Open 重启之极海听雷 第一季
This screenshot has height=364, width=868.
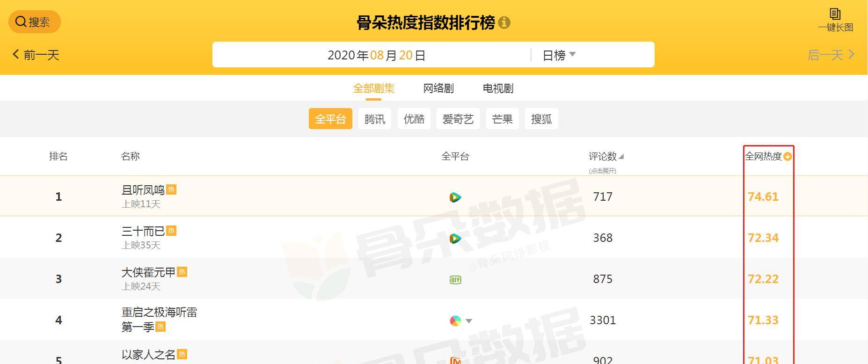pos(159,320)
